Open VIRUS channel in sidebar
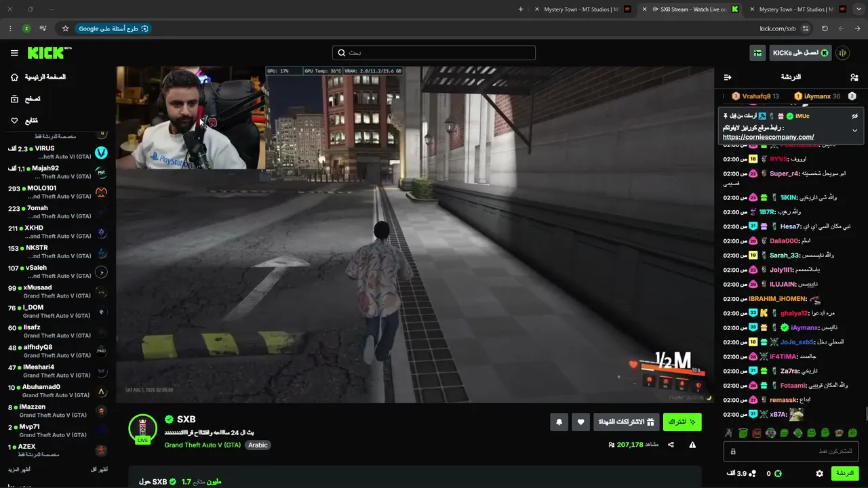The image size is (868, 488). 57,152
